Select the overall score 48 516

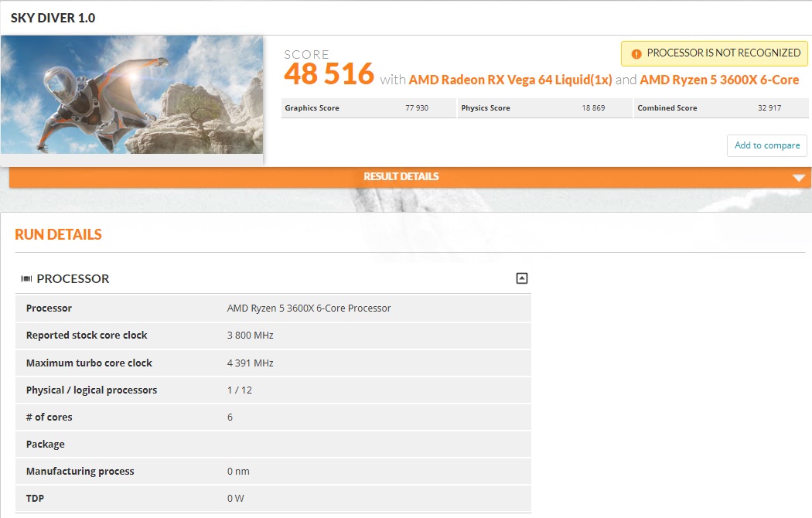[x=329, y=73]
